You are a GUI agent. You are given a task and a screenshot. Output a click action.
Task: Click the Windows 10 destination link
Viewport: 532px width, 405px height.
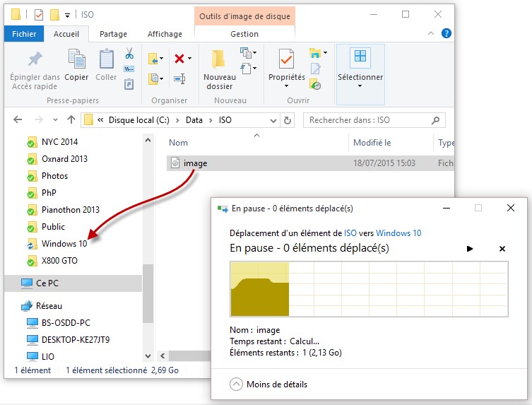398,233
